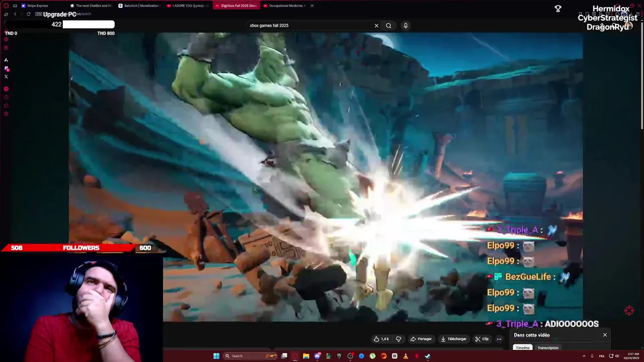Like the video with the thumbs up button
Screen dimensions: 644x362
(x=381, y=339)
